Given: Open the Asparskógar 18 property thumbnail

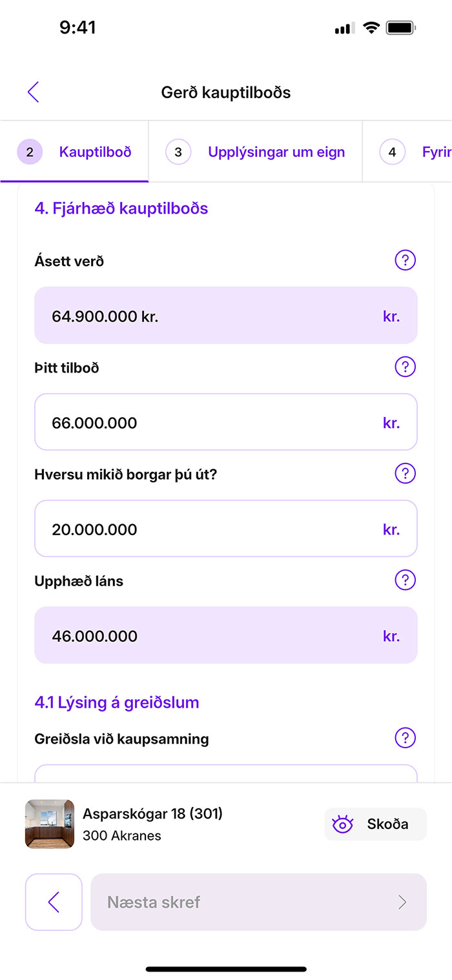Looking at the screenshot, I should pyautogui.click(x=49, y=824).
